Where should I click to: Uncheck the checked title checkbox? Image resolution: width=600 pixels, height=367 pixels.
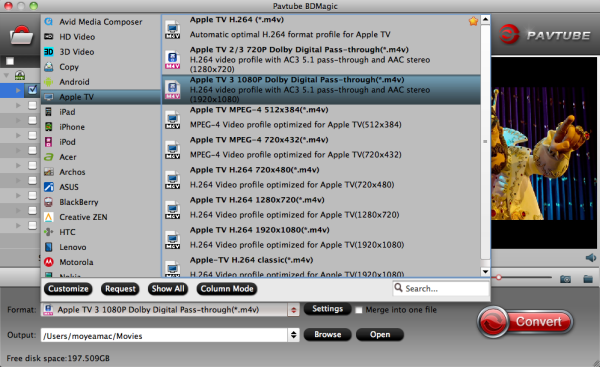pyautogui.click(x=33, y=90)
